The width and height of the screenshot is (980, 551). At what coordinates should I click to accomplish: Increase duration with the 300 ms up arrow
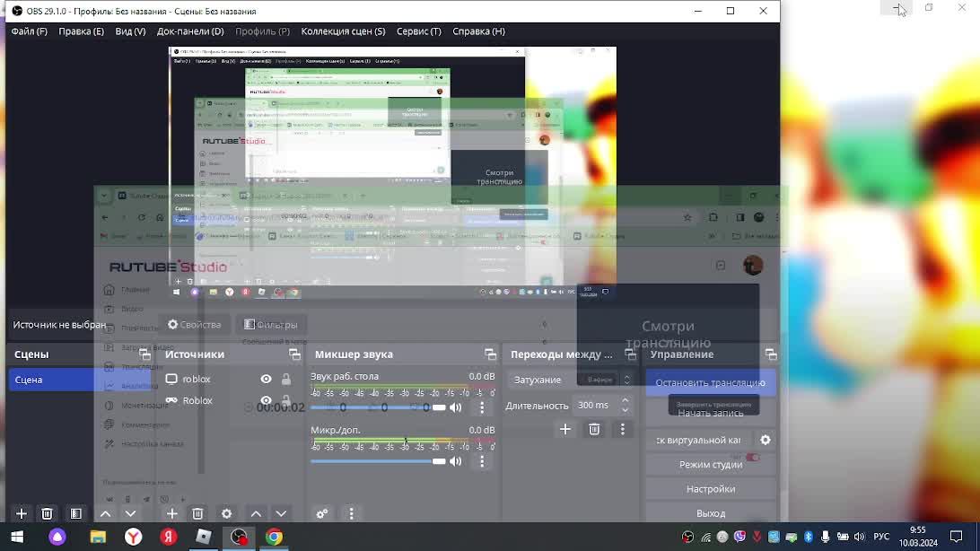point(625,400)
